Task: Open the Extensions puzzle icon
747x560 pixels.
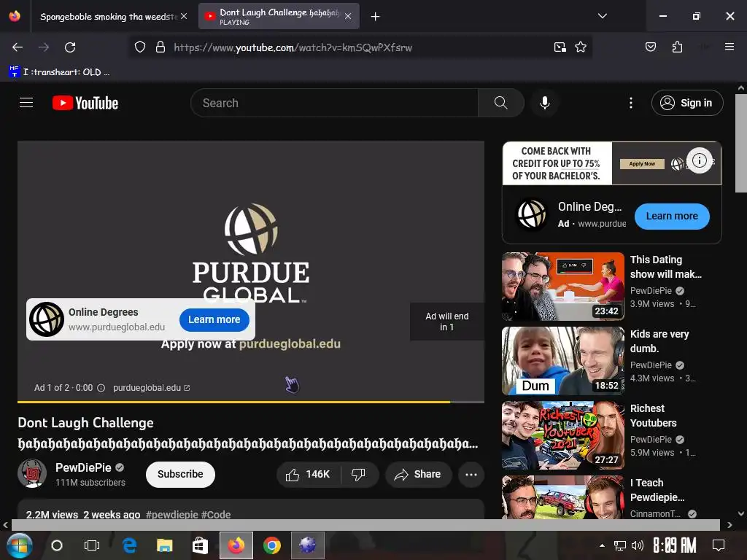Action: (677, 47)
